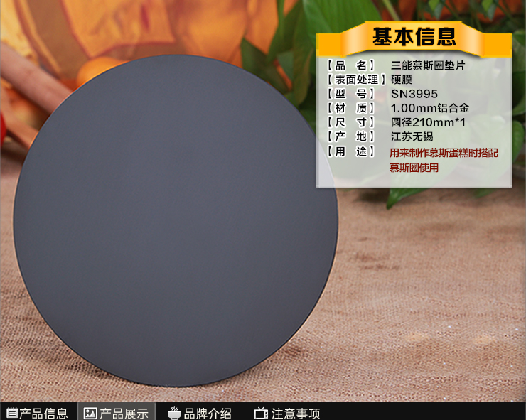Click the picture icon beside 产品展示

90,414
